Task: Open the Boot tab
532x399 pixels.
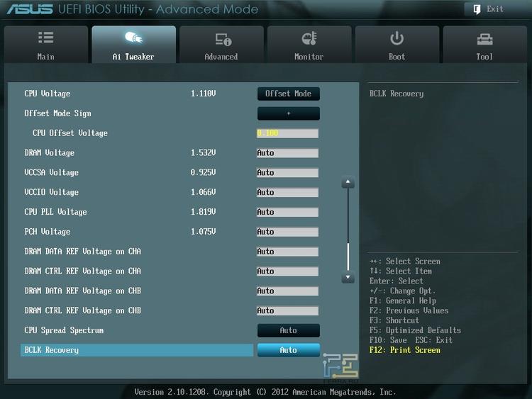Action: point(397,45)
